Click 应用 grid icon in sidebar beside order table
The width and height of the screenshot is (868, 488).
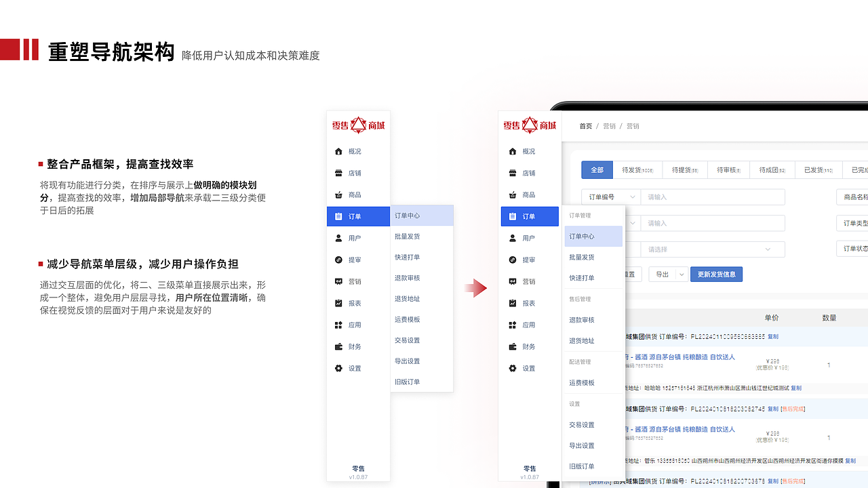(513, 325)
